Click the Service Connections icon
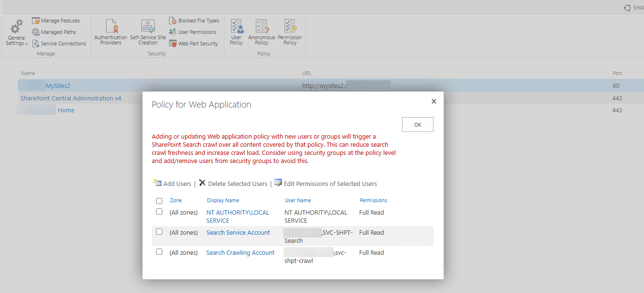 pos(36,43)
